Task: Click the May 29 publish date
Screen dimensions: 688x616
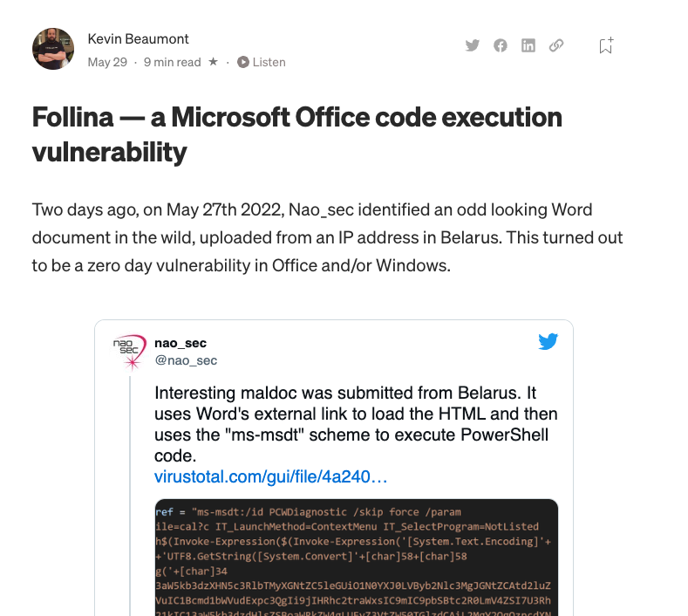Action: 107,62
